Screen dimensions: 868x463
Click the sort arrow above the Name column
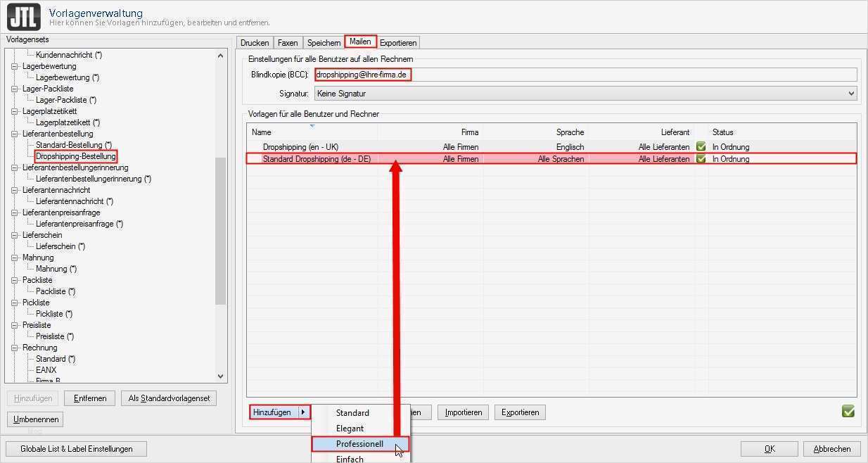(x=312, y=126)
